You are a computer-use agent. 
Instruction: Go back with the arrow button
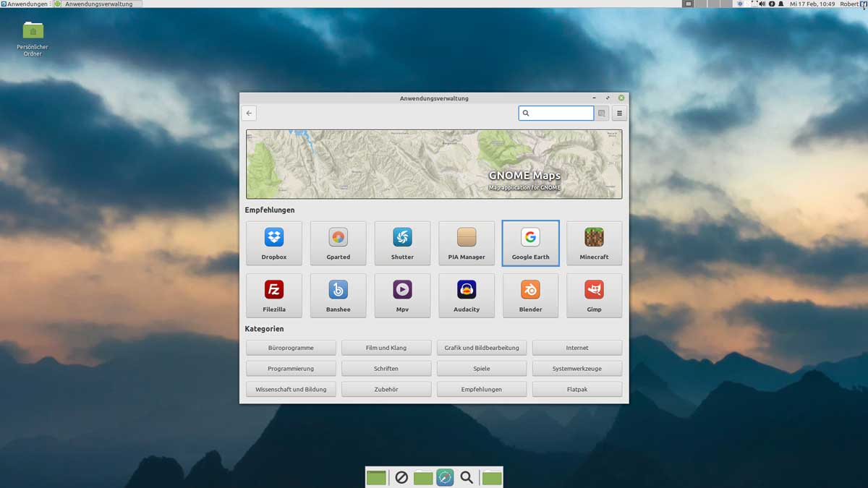click(249, 113)
